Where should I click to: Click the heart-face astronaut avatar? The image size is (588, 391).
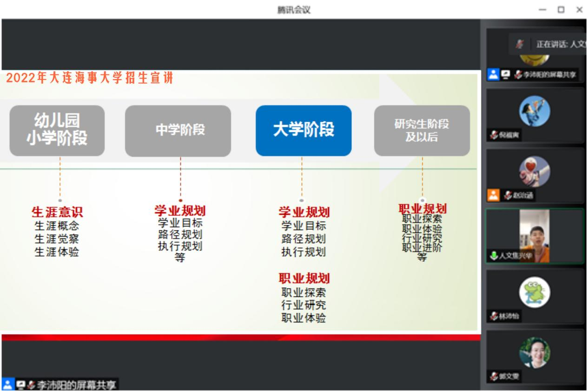point(534,172)
